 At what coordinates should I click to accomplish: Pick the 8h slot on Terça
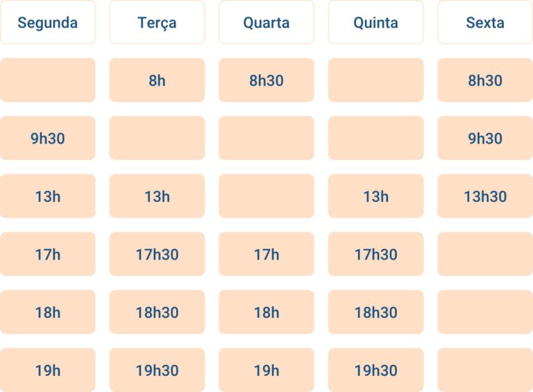157,80
